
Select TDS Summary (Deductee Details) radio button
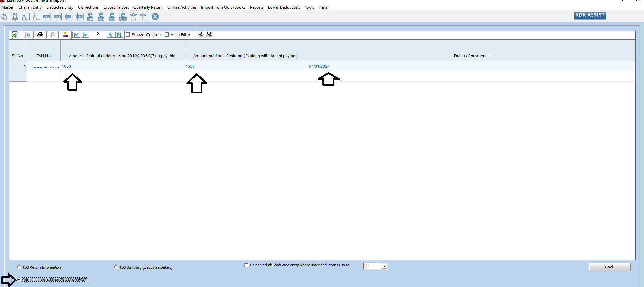coord(116,267)
